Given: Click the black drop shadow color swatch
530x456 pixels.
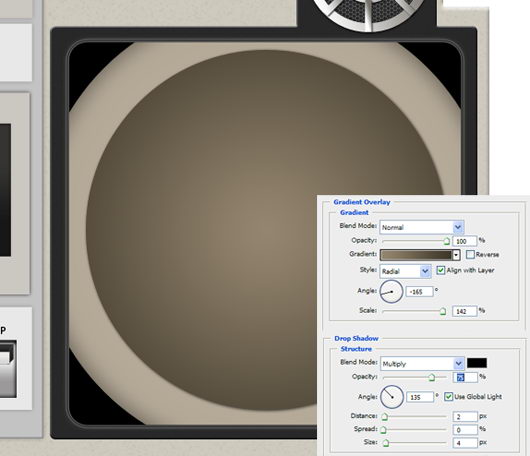Looking at the screenshot, I should 477,363.
